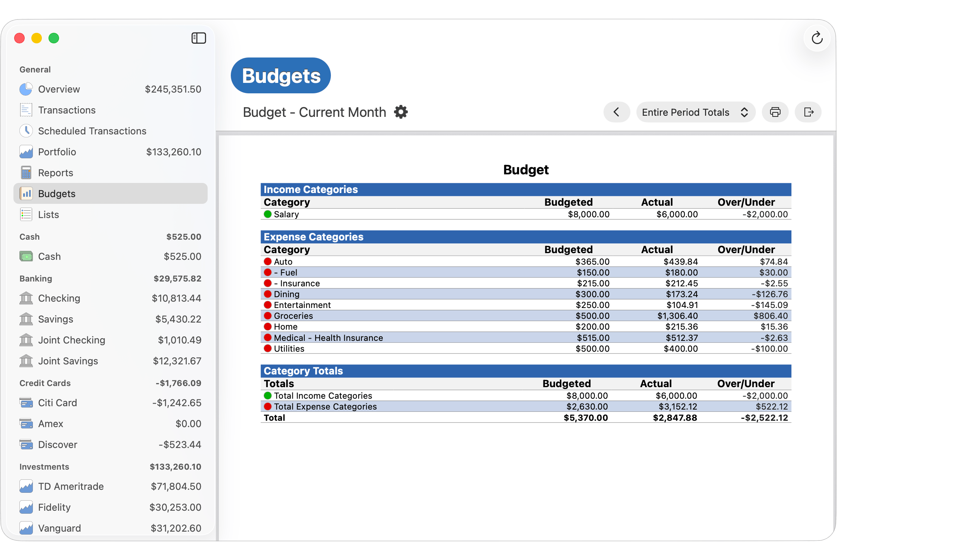
Task: Click the green dot beside Salary
Action: tap(267, 214)
